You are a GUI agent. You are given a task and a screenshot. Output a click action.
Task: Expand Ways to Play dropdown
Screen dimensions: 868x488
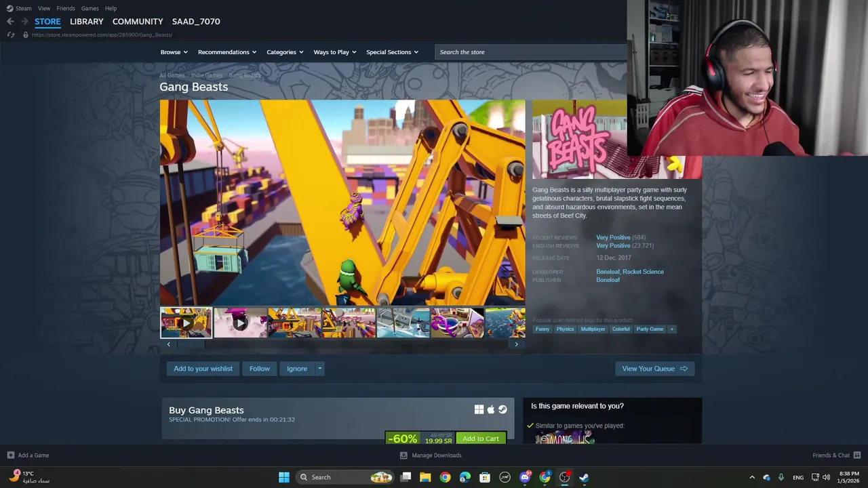[335, 52]
